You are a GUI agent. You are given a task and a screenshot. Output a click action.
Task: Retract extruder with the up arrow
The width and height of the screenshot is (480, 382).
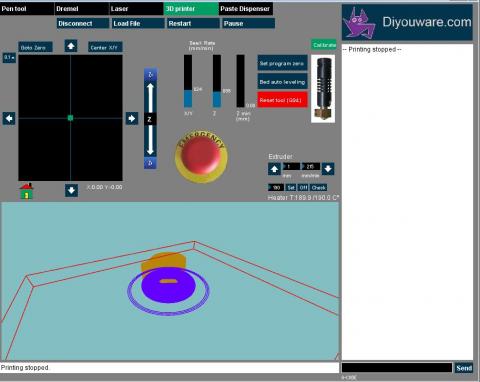(274, 169)
